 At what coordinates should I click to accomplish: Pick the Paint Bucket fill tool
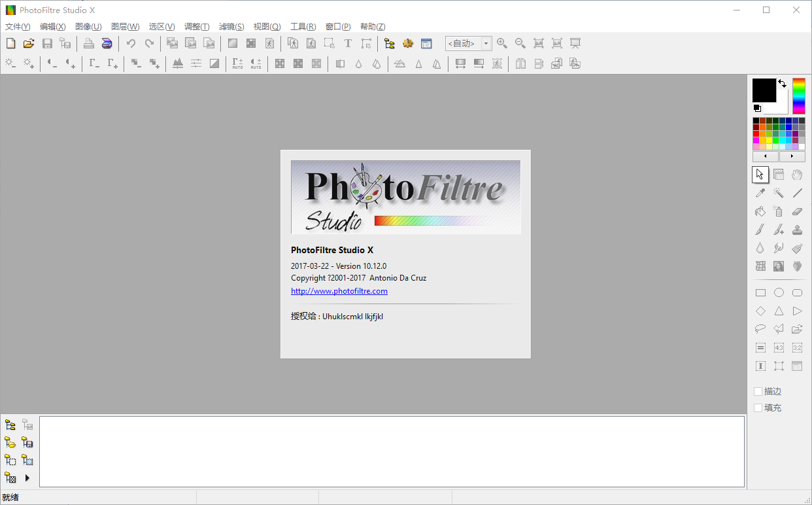[760, 211]
